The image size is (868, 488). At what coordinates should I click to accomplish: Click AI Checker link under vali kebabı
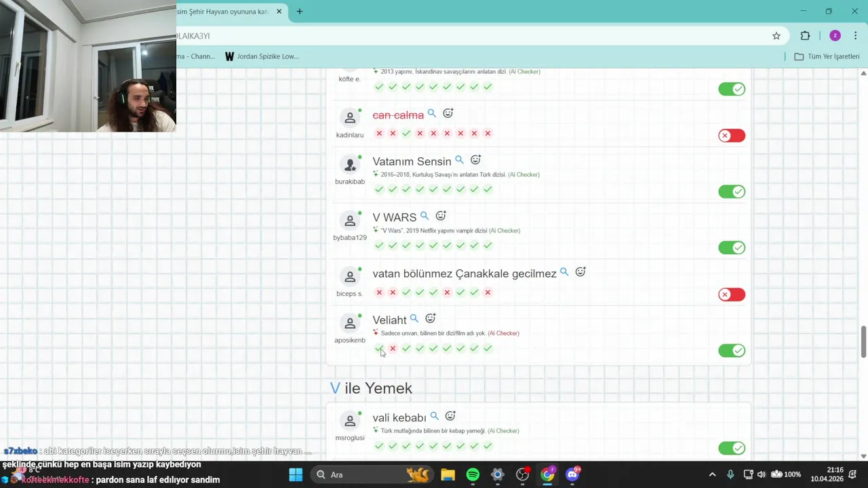503,431
